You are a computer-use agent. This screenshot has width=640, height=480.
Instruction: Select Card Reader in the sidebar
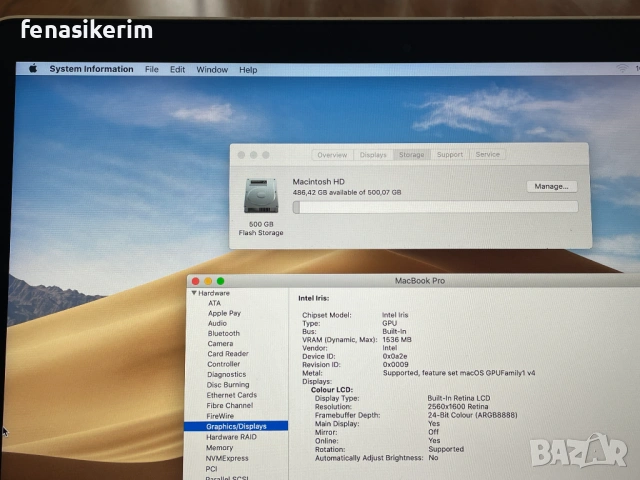[228, 354]
